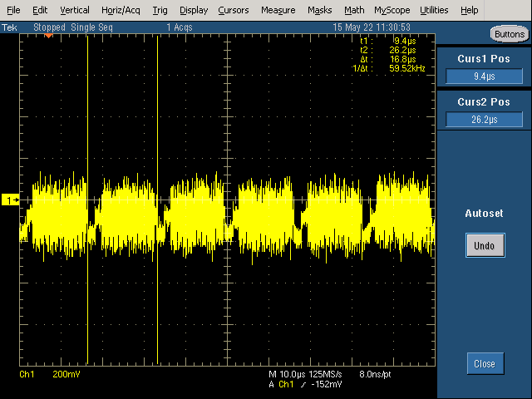Open the Vertical menu
Screen dimensions: 532x399
[75, 10]
